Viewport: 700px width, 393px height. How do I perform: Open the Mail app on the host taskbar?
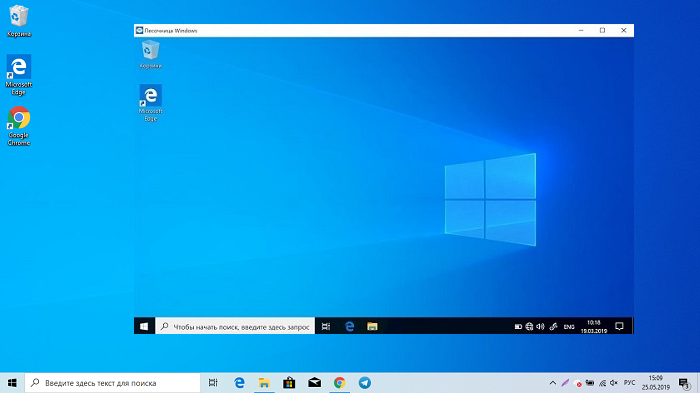[x=314, y=383]
